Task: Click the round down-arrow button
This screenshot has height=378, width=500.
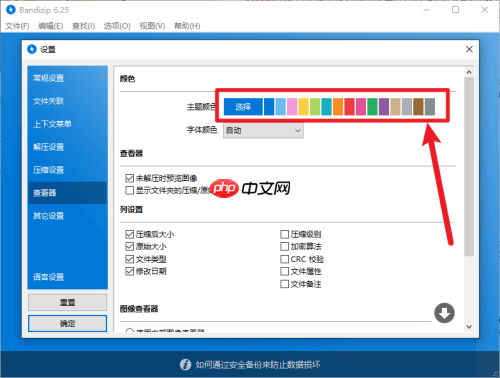Action: pyautogui.click(x=444, y=313)
